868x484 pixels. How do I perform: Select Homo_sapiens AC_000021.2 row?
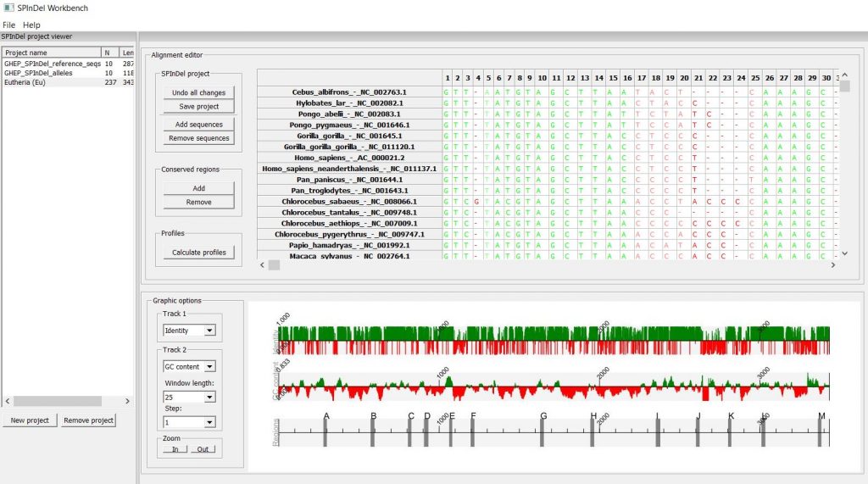click(x=349, y=158)
